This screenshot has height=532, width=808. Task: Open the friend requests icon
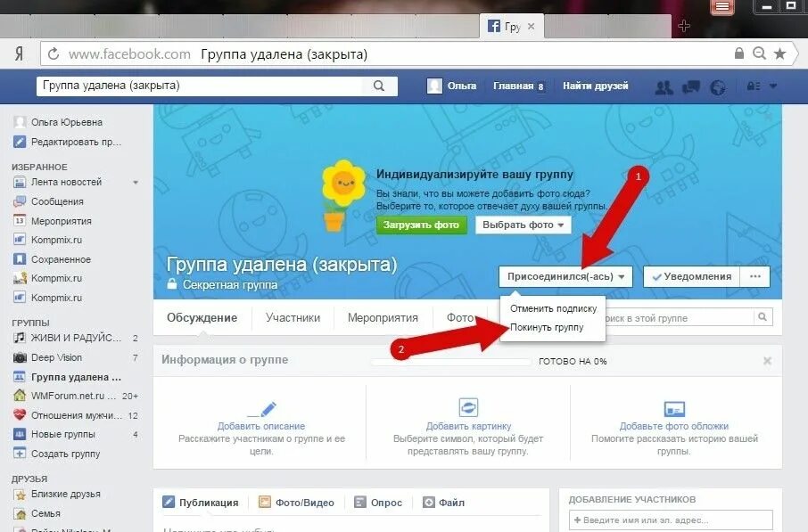point(664,87)
